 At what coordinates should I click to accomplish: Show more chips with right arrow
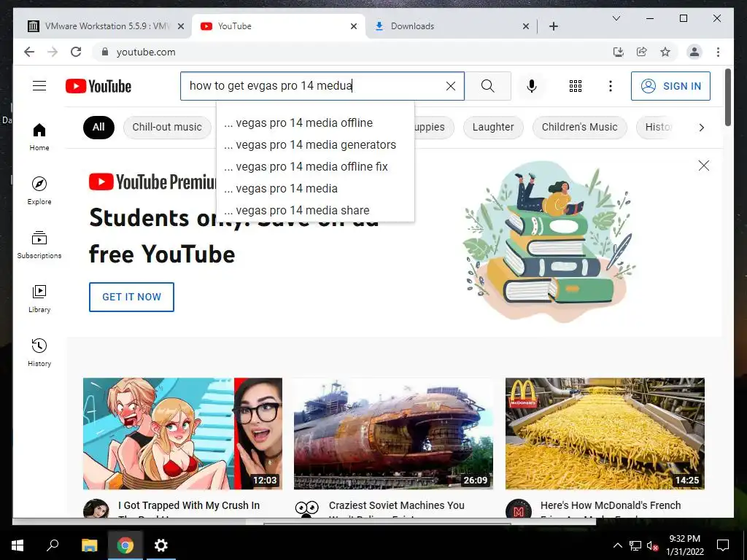click(x=701, y=128)
